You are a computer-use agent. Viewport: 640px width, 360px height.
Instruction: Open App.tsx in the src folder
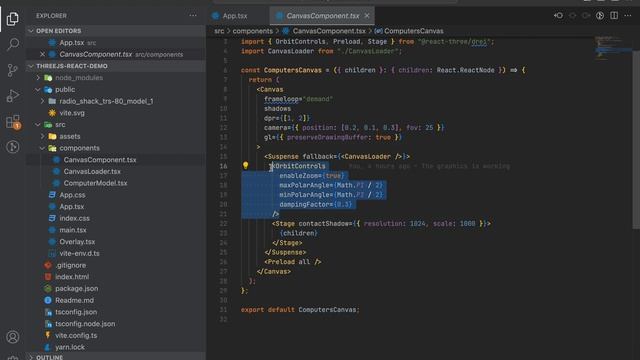pyautogui.click(x=71, y=207)
